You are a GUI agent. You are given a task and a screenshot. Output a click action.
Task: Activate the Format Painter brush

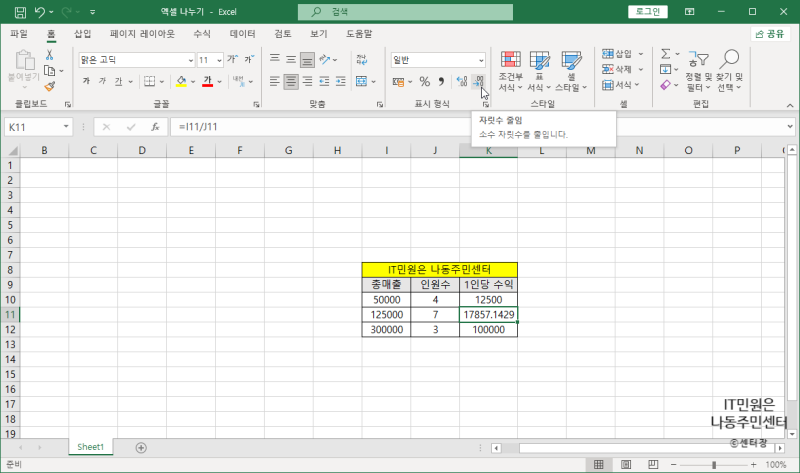pos(49,87)
